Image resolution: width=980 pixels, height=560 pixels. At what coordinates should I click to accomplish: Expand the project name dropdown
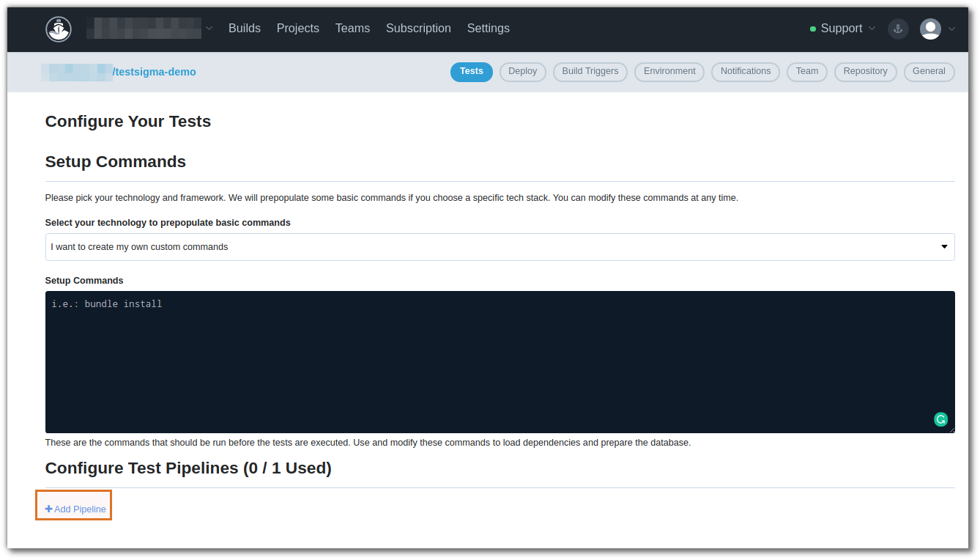tap(210, 29)
